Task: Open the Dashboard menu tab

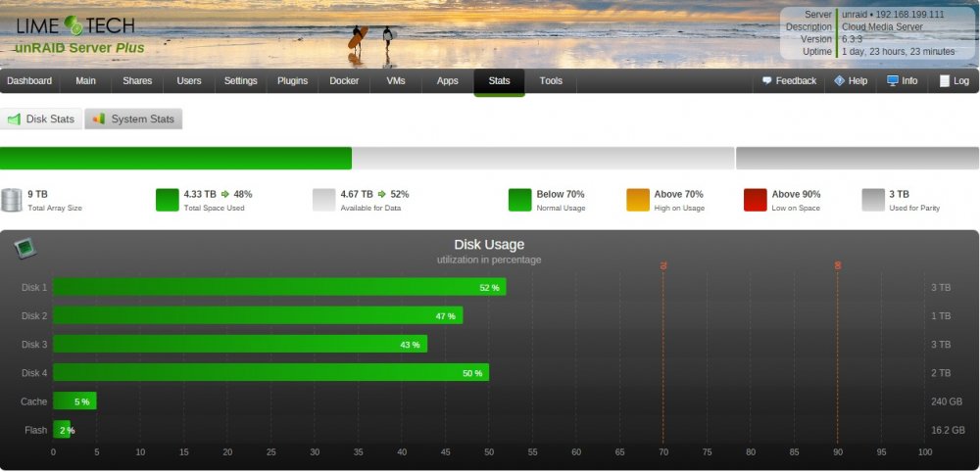Action: [29, 81]
